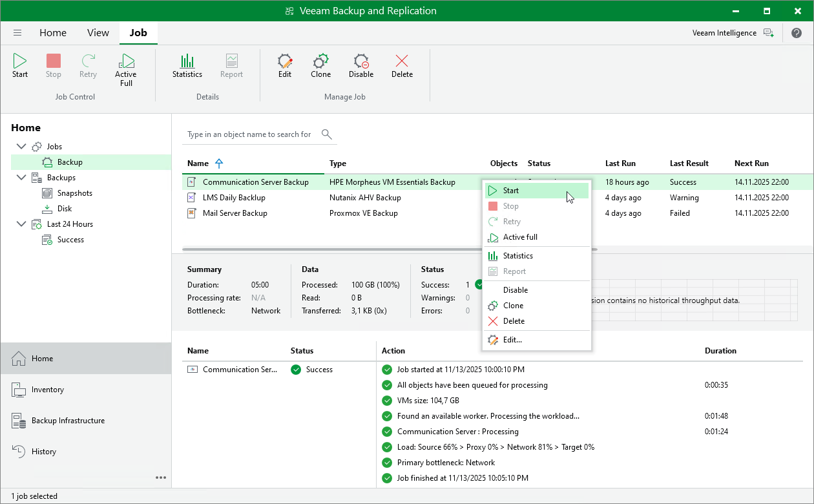
Task: Select the Edit icon in Manage Job
Action: click(284, 65)
